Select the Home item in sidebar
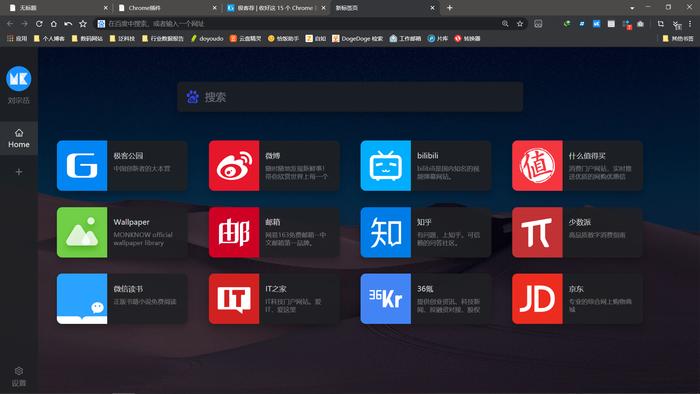 [19, 138]
